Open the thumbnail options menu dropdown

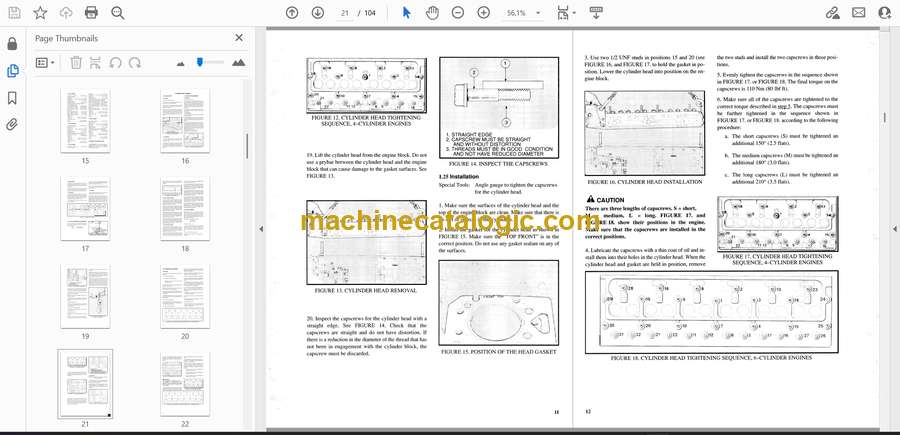tap(45, 63)
